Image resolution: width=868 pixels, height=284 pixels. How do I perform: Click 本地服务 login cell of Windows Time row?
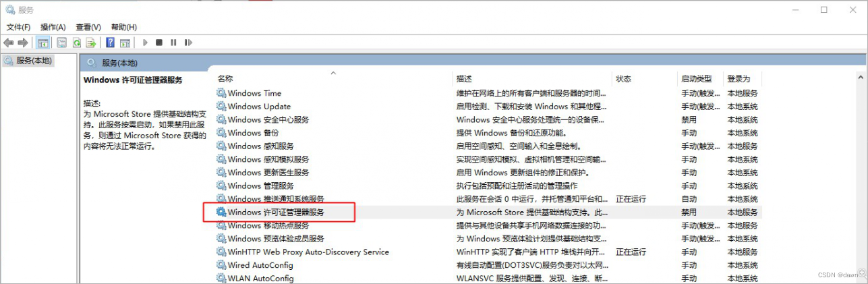pyautogui.click(x=743, y=93)
